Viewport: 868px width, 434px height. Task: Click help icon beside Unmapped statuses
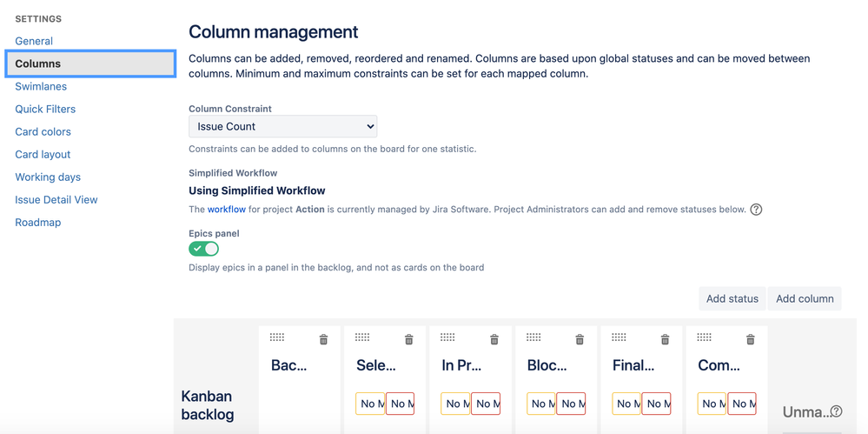[x=836, y=411]
